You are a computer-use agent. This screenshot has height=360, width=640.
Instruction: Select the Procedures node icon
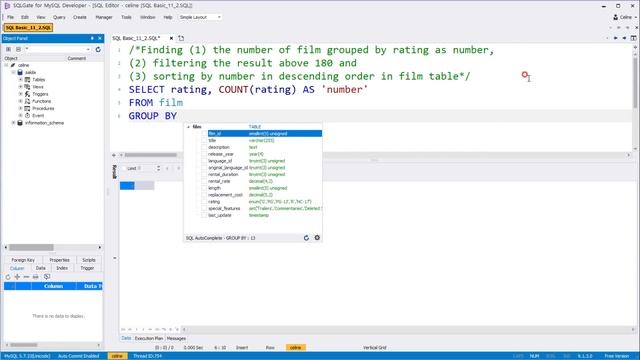27,108
